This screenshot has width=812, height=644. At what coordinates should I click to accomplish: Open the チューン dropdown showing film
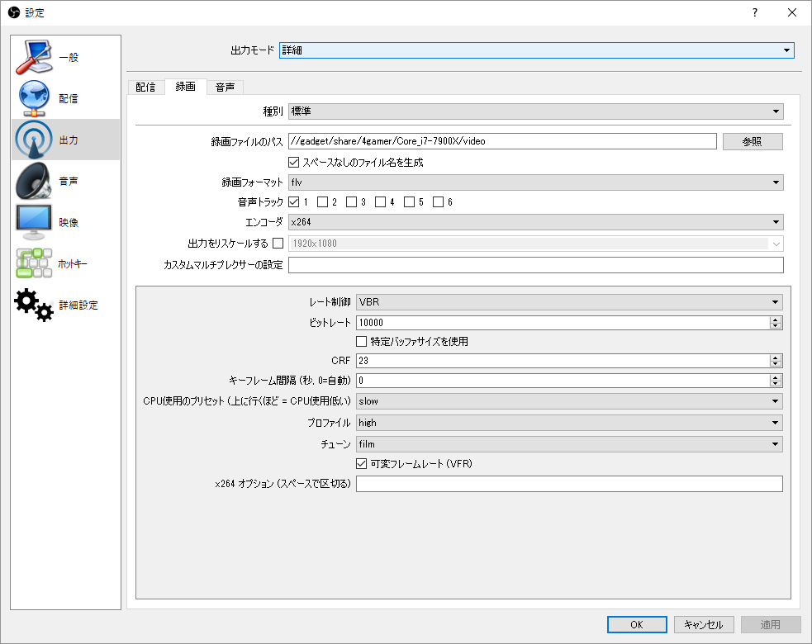click(569, 444)
